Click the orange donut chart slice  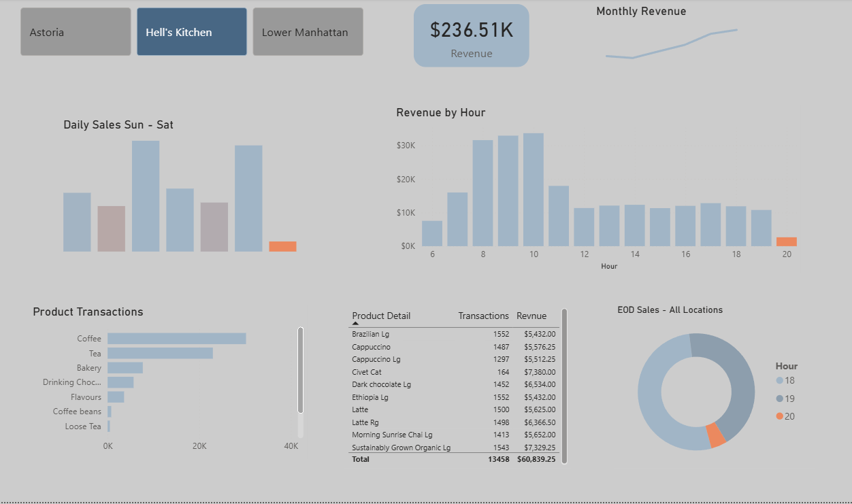715,435
